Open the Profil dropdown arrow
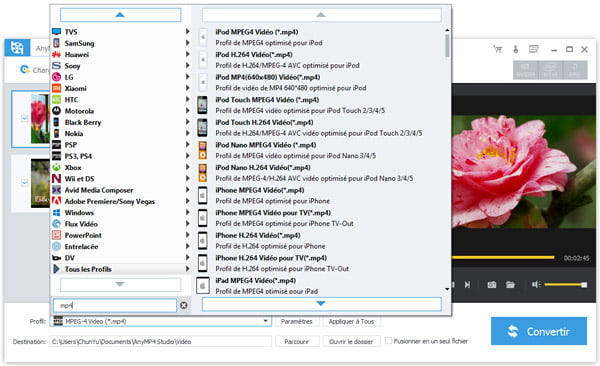This screenshot has width=600, height=366. (x=266, y=321)
